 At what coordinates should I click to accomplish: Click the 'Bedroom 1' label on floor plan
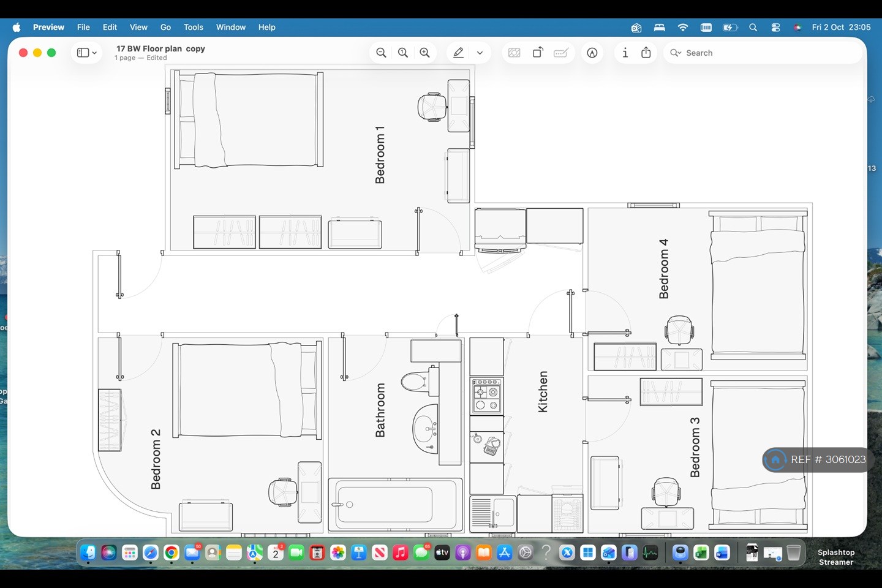pyautogui.click(x=380, y=155)
